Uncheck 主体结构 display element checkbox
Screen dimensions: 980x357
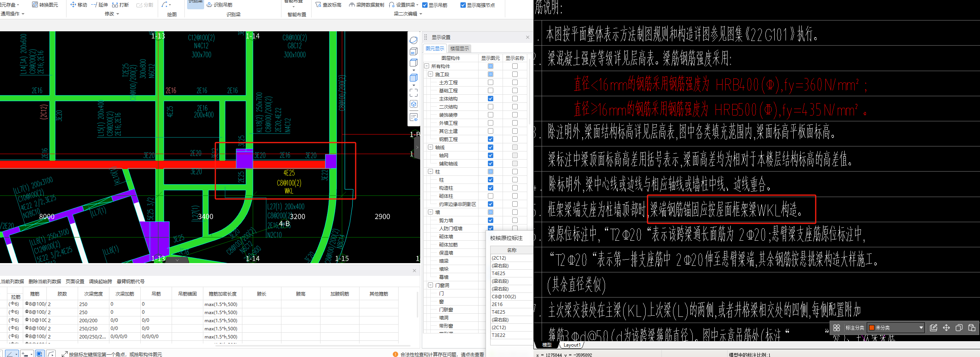tap(491, 99)
